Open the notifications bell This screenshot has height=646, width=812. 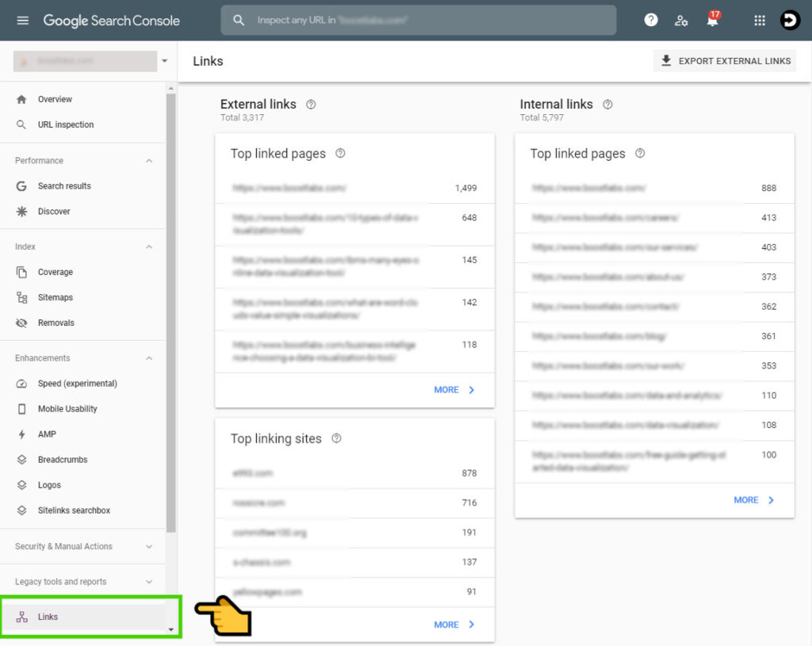click(x=713, y=20)
